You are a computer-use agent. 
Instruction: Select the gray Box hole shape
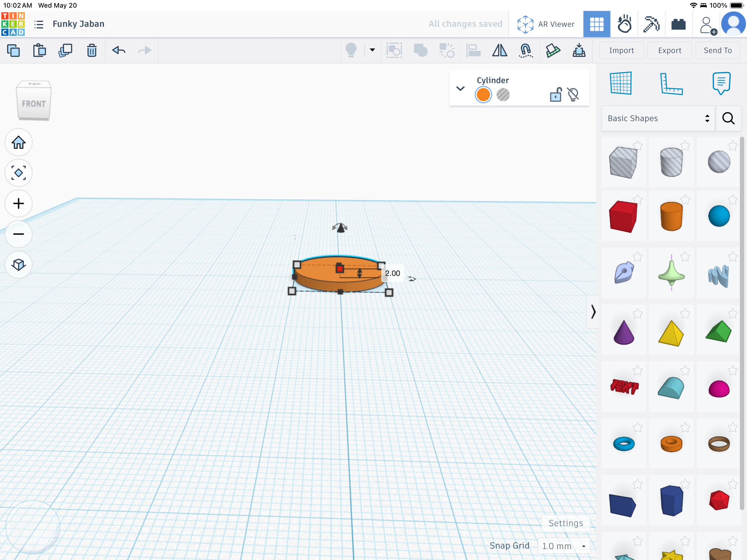pos(623,162)
